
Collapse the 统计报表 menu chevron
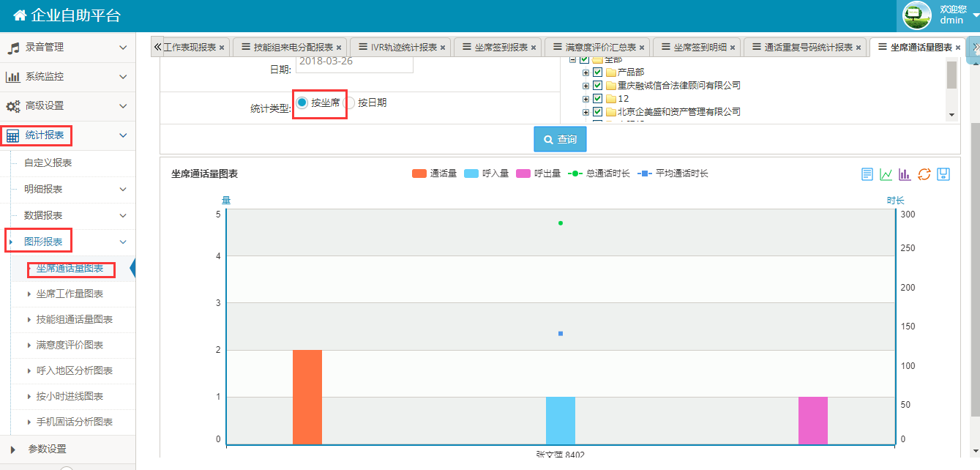(123, 135)
